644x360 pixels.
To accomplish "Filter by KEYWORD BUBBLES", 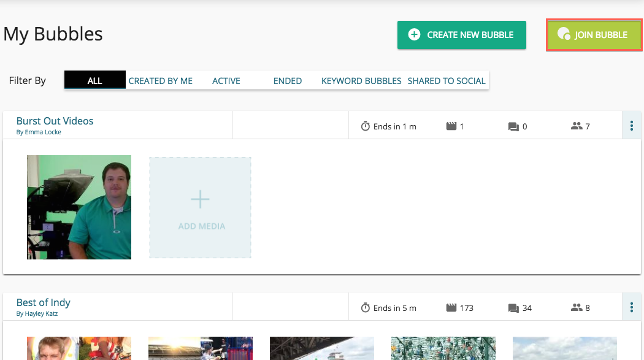I will click(x=361, y=80).
